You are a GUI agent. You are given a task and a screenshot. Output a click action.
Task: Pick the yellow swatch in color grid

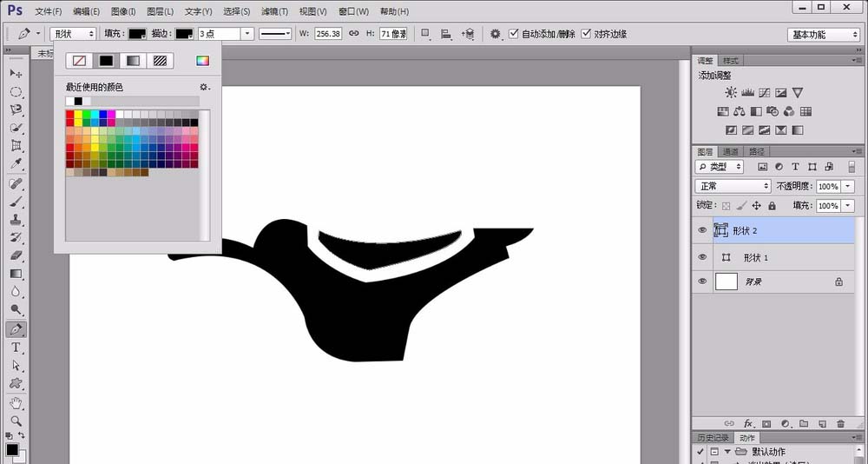coord(78,114)
